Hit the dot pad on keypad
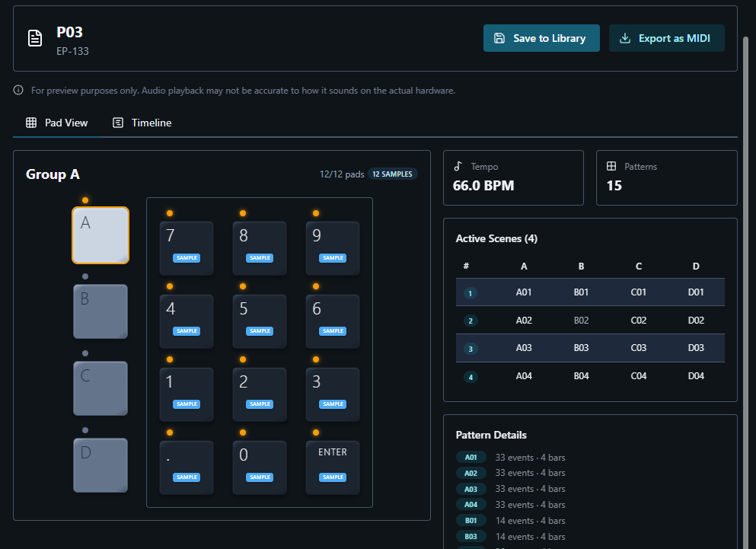This screenshot has width=756, height=549. point(187,467)
